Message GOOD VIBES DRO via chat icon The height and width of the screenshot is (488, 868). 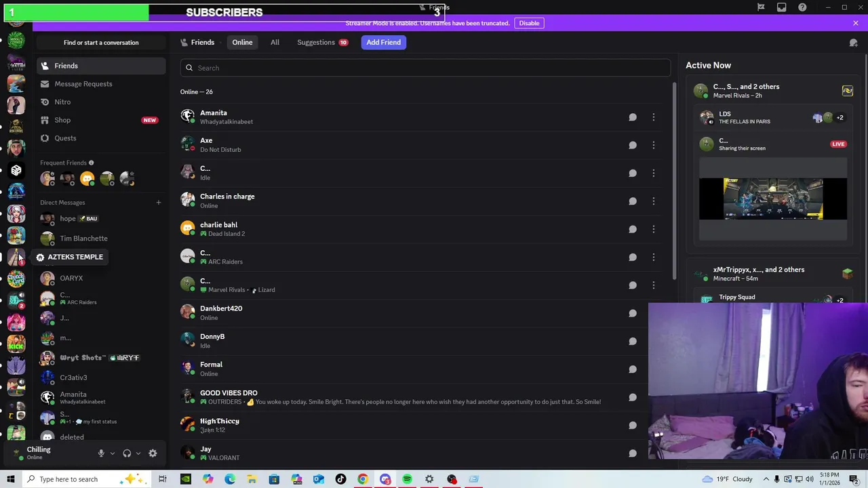(633, 397)
